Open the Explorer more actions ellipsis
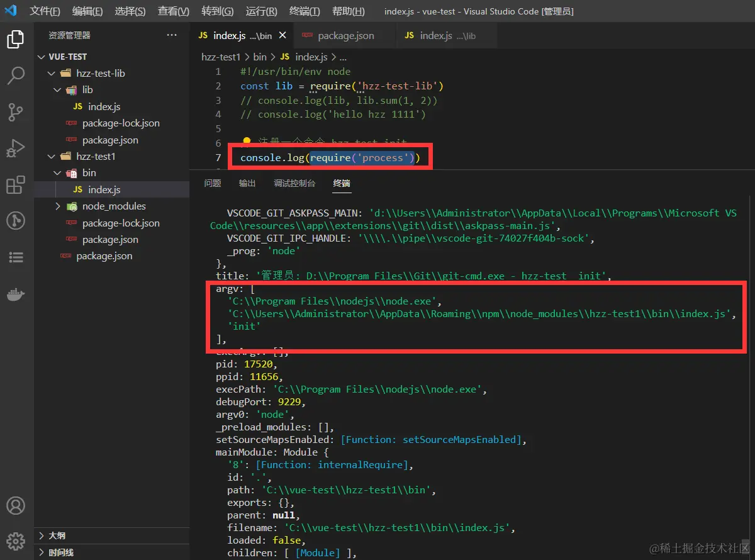Screen dimensions: 755x560 [x=172, y=35]
